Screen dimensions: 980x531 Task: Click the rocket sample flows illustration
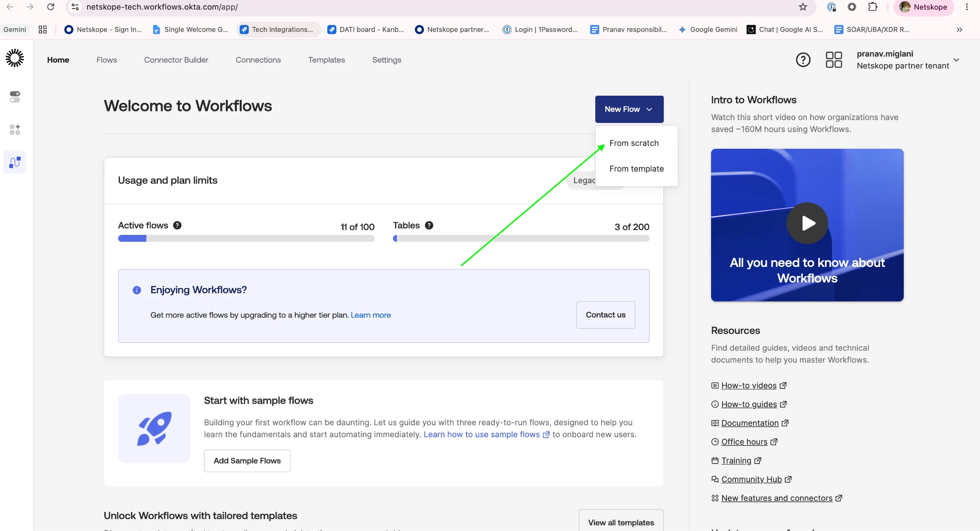pyautogui.click(x=154, y=428)
